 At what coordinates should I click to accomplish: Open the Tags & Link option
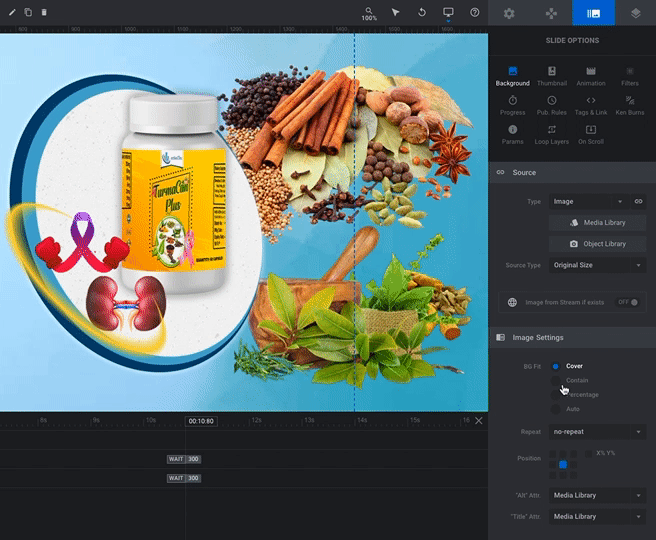click(x=591, y=105)
